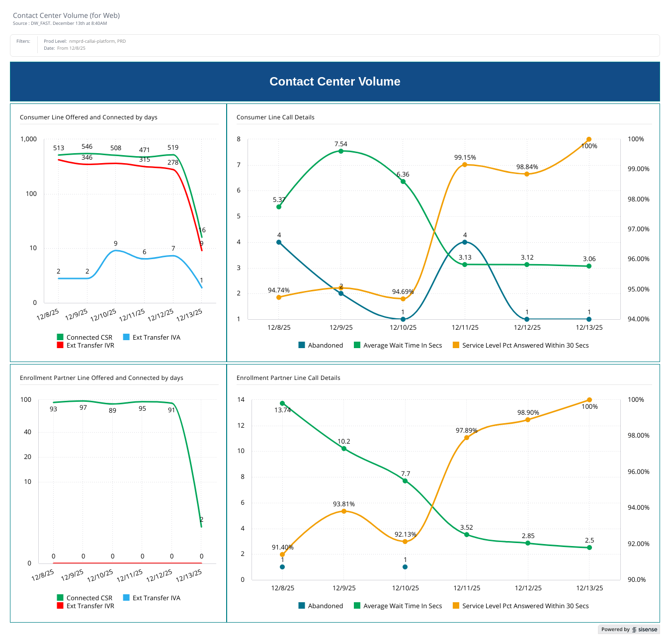The height and width of the screenshot is (644, 670).
Task: Toggle Ext Transfer IVR label in Consumer Line chart legend
Action: tap(90, 345)
